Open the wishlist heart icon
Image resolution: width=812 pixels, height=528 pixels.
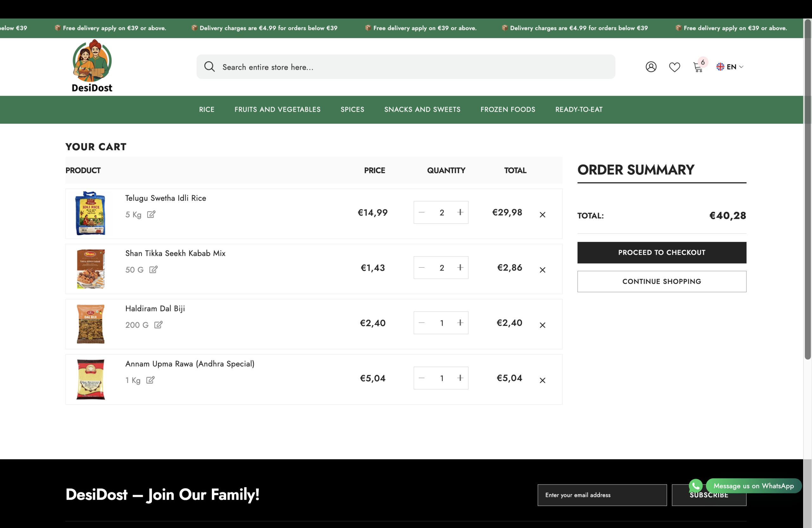675,67
